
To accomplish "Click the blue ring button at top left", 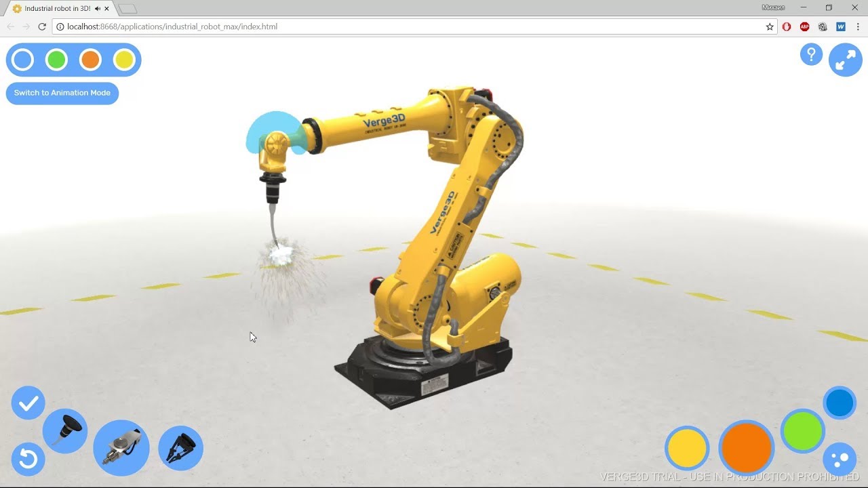I will pyautogui.click(x=23, y=60).
